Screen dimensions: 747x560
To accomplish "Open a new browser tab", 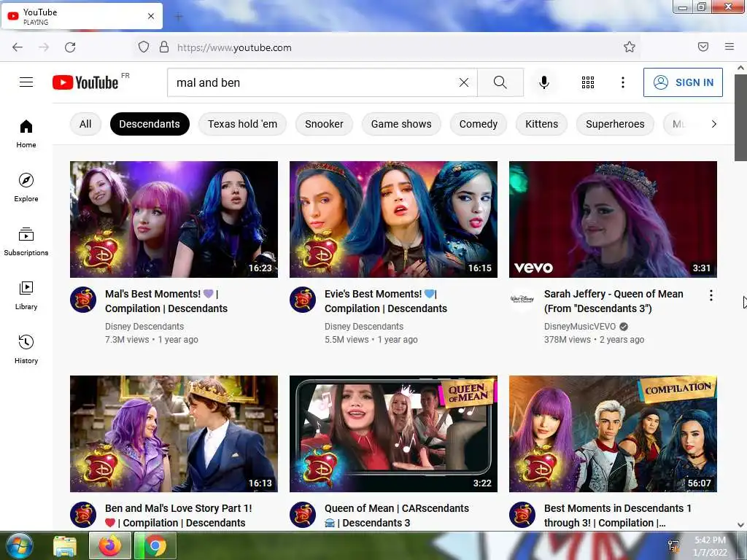I will coord(179,17).
